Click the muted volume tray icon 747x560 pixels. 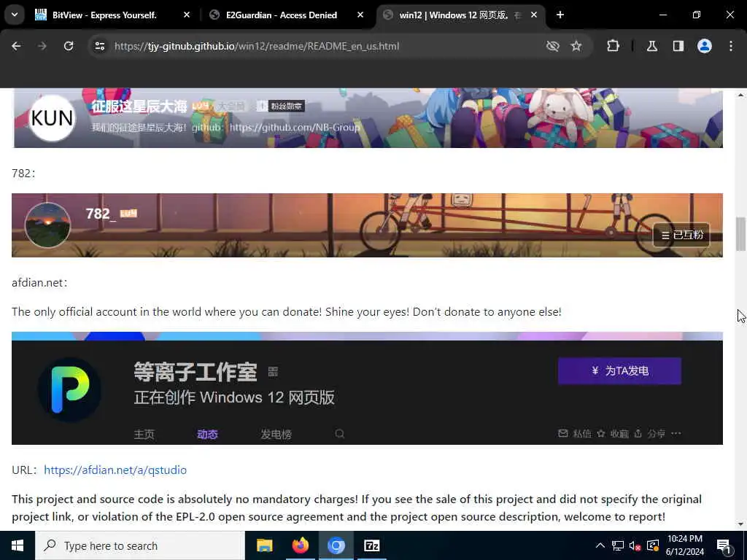pos(635,545)
